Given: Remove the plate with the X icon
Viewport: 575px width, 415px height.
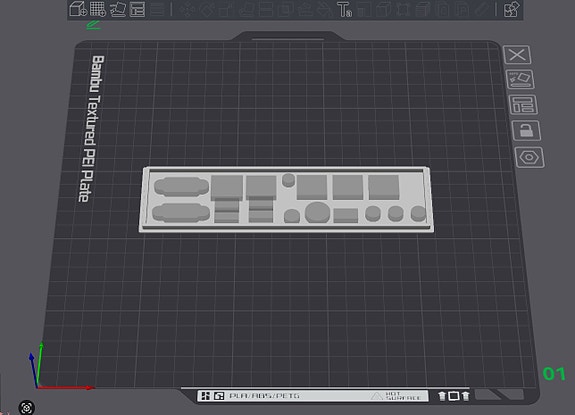Looking at the screenshot, I should coord(517,55).
